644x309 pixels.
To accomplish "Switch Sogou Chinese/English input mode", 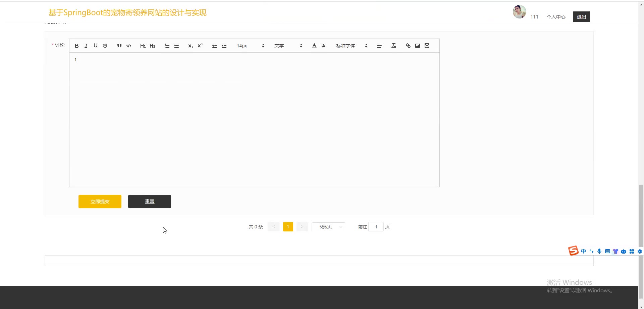I will click(583, 251).
